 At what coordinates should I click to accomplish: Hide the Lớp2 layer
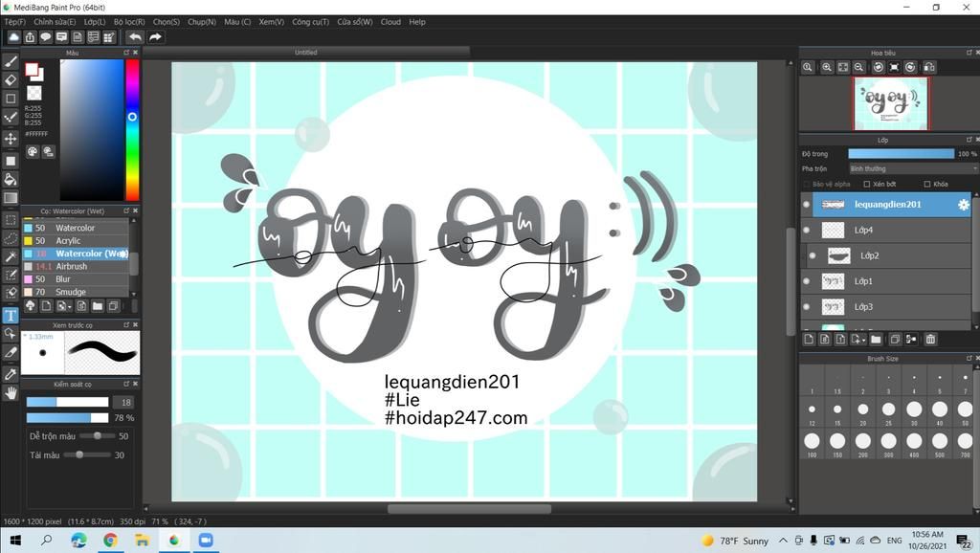(813, 255)
